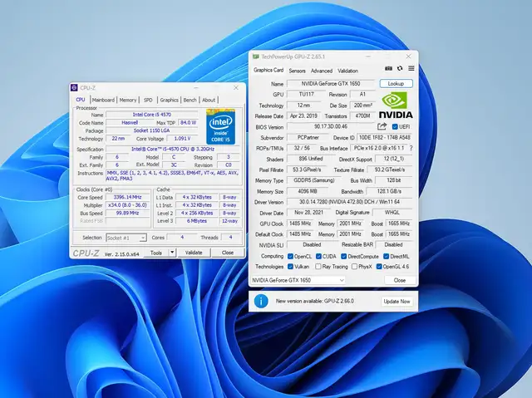Click the Close button in GPU-Z

(400, 280)
